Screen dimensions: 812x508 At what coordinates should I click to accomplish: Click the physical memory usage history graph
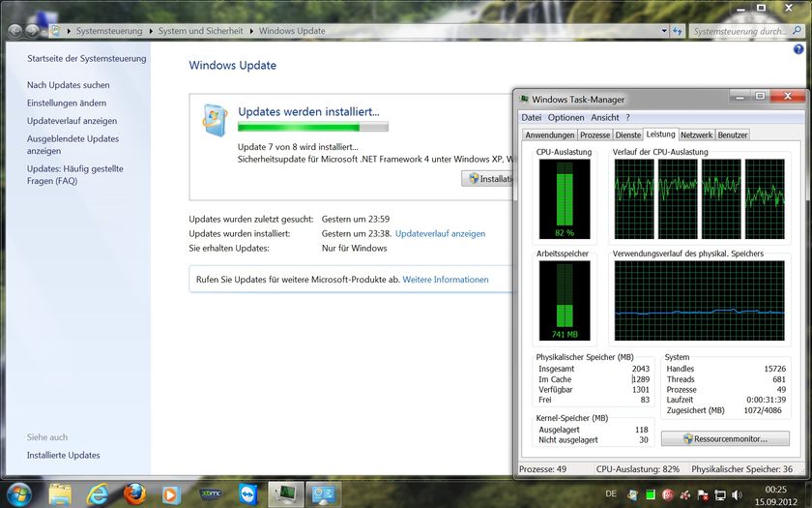click(699, 301)
